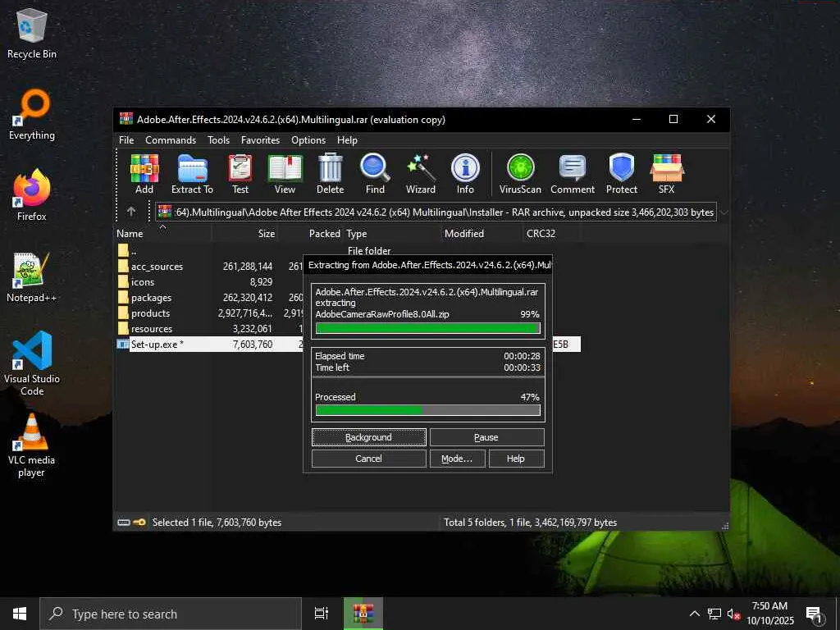The width and height of the screenshot is (840, 630).
Task: Click the Find magnifier icon
Action: coord(375,174)
